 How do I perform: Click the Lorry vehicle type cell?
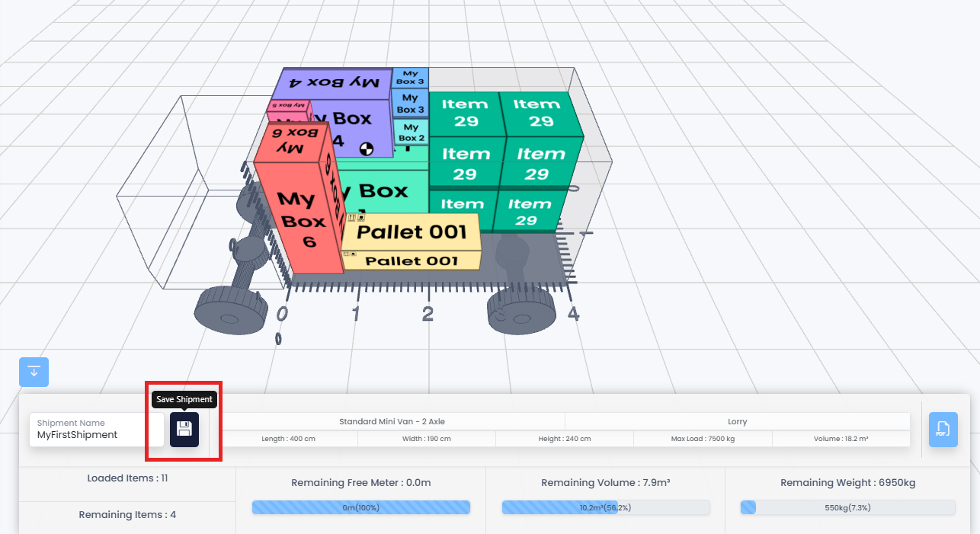[737, 421]
